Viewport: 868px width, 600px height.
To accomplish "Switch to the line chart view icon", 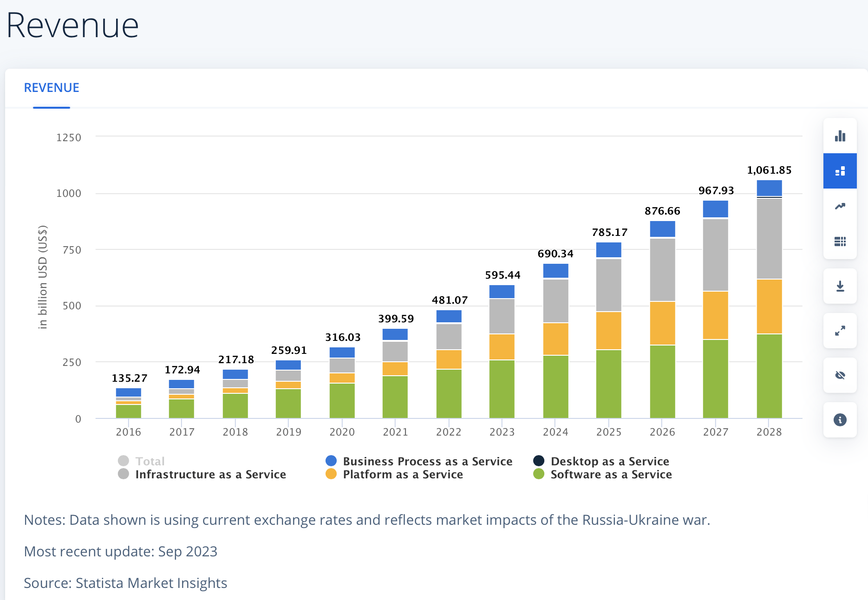I will click(840, 206).
